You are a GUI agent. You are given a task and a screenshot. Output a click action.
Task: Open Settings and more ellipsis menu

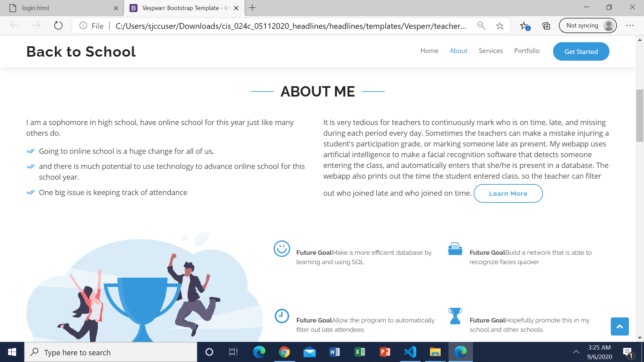click(x=630, y=25)
